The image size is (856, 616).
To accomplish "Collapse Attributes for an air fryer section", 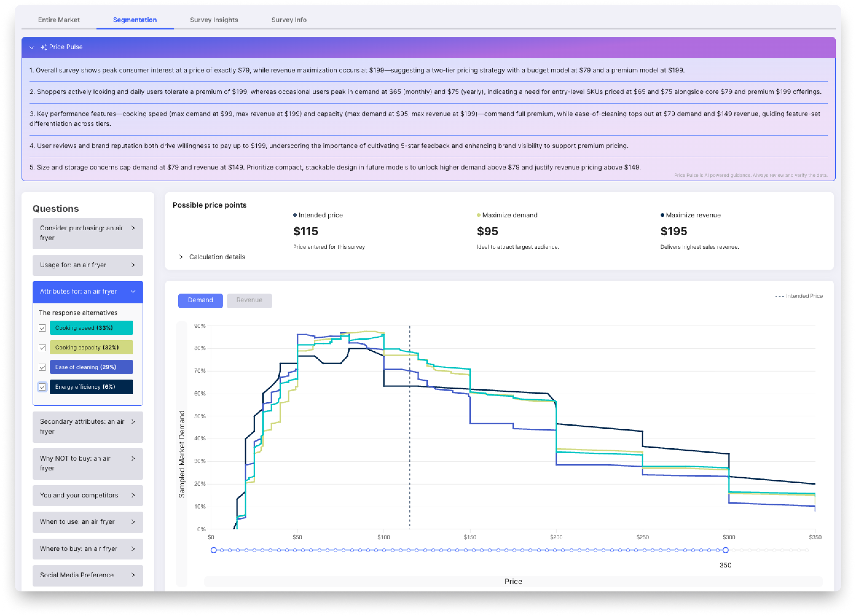I will (133, 292).
